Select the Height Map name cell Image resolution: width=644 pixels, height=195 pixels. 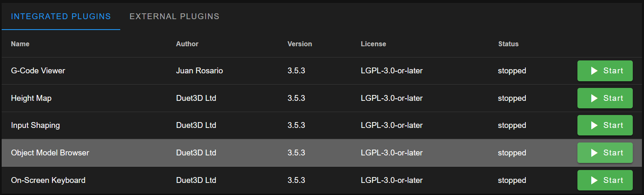(31, 98)
